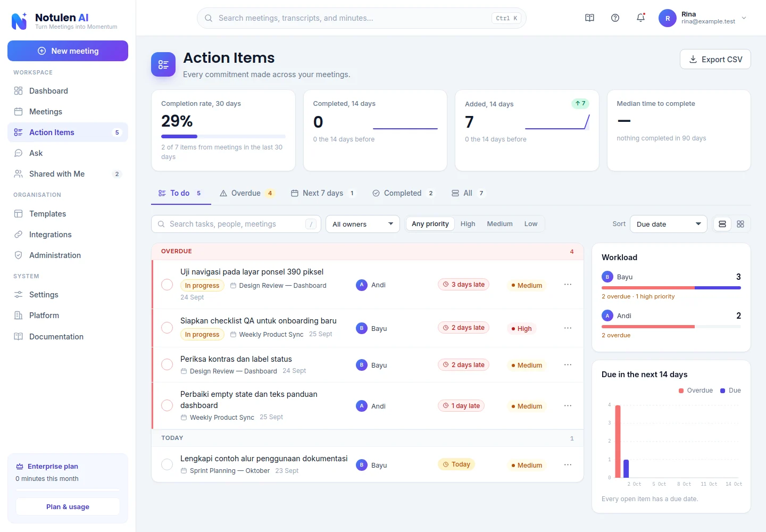Open the notifications bell

pos(641,18)
